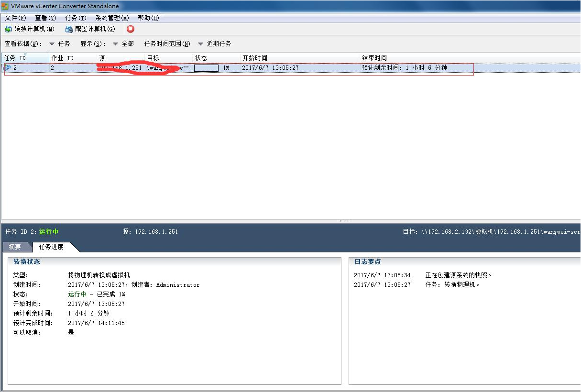Select cell 预计剩余时间: 1 小时 6 分钟 in task row
This screenshot has width=581, height=392.
point(404,68)
